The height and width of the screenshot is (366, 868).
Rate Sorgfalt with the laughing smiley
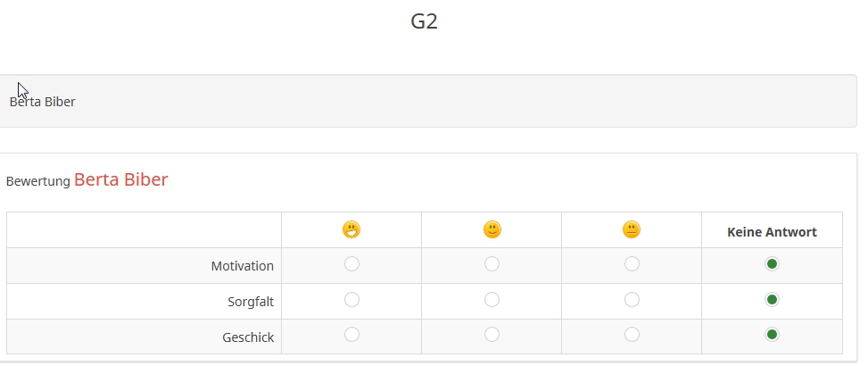pos(351,300)
